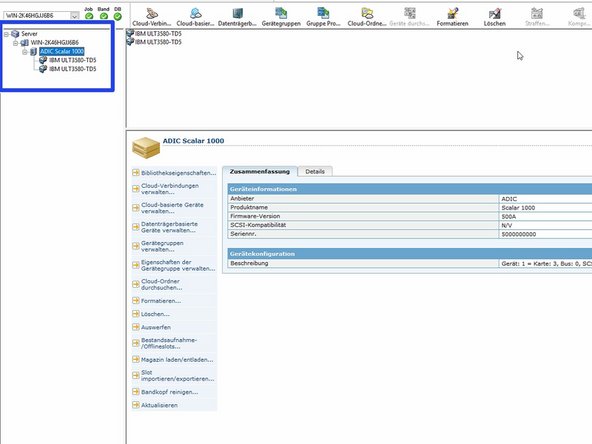Viewport: 592px width, 444px height.
Task: Click the DB status green check icon
Action: 118,16
